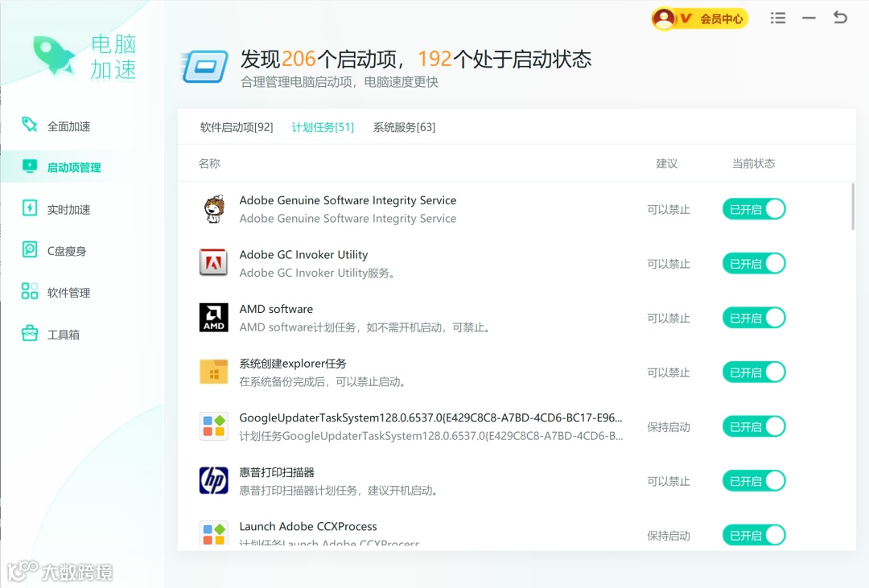Select 系统创建explorer任务 row title
This screenshot has width=869, height=588.
293,364
